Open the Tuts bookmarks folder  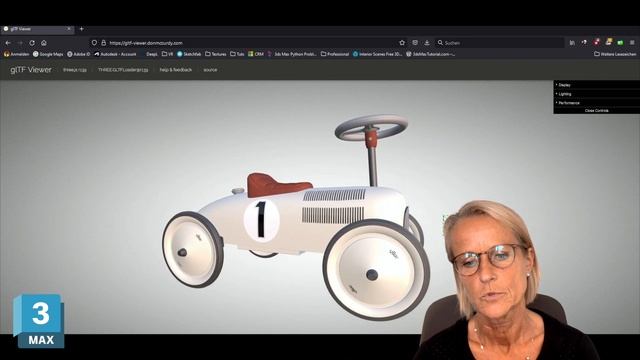(237, 54)
